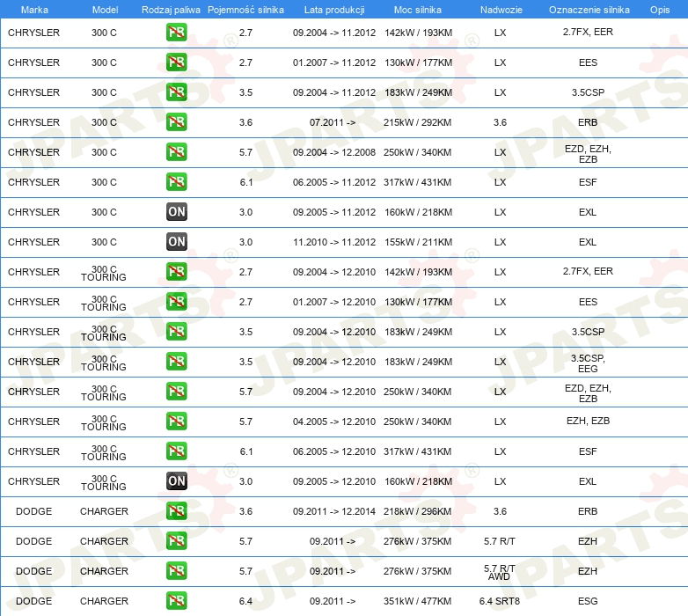This screenshot has width=688, height=616.
Task: Click the ON diesel icon in the 155kW / 211KM row
Action: (x=176, y=242)
